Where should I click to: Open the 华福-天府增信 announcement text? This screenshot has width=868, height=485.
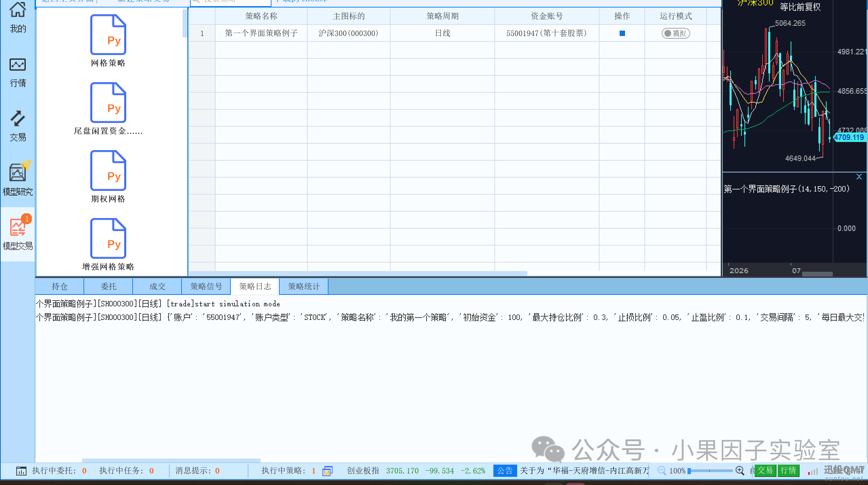[584, 471]
